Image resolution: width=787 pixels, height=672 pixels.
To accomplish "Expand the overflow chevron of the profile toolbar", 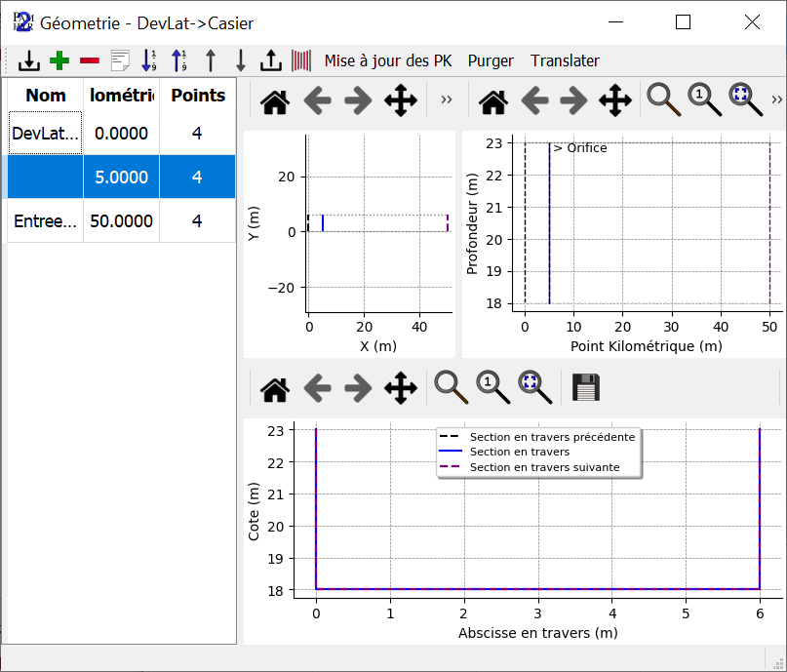I will click(x=776, y=99).
